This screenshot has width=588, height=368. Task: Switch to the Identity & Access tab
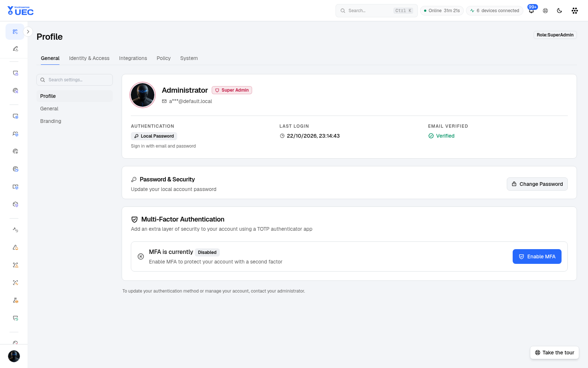pyautogui.click(x=89, y=58)
